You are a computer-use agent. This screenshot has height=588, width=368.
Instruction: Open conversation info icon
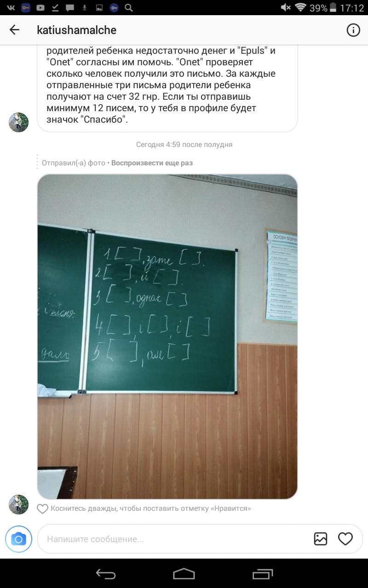point(353,30)
